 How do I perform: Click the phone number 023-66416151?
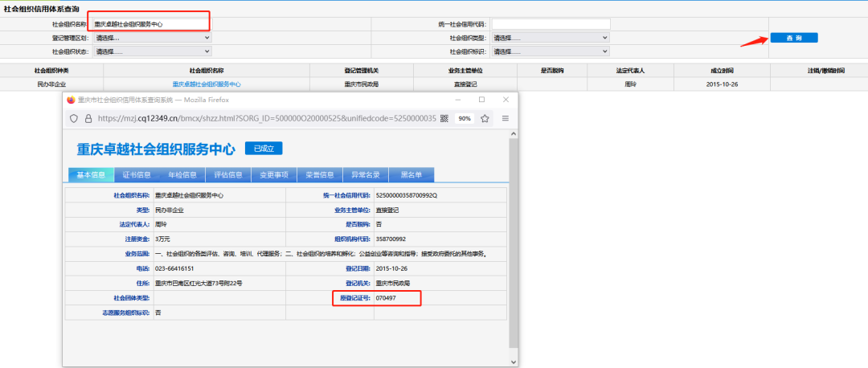pos(174,268)
